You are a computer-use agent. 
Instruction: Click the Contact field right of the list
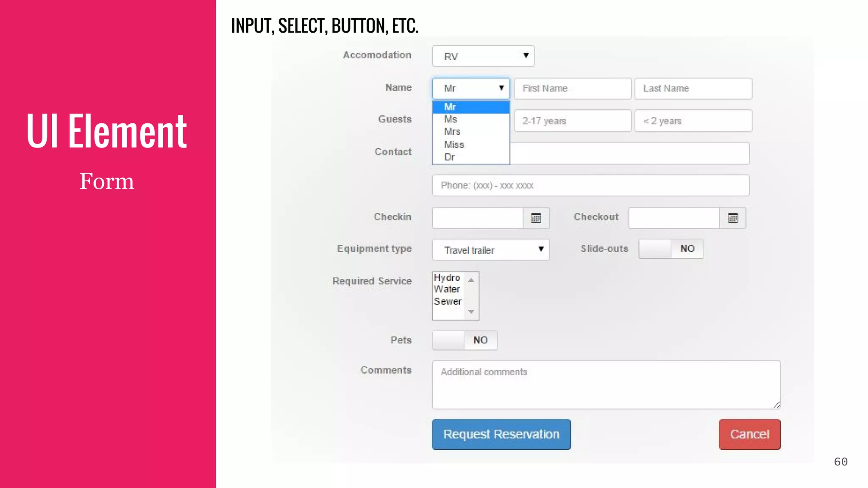pyautogui.click(x=629, y=153)
